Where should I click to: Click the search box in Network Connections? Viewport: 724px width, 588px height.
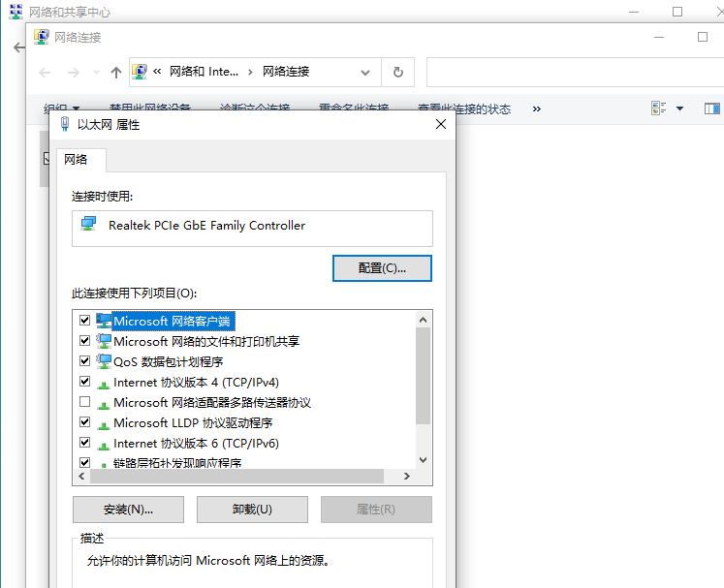(x=572, y=73)
